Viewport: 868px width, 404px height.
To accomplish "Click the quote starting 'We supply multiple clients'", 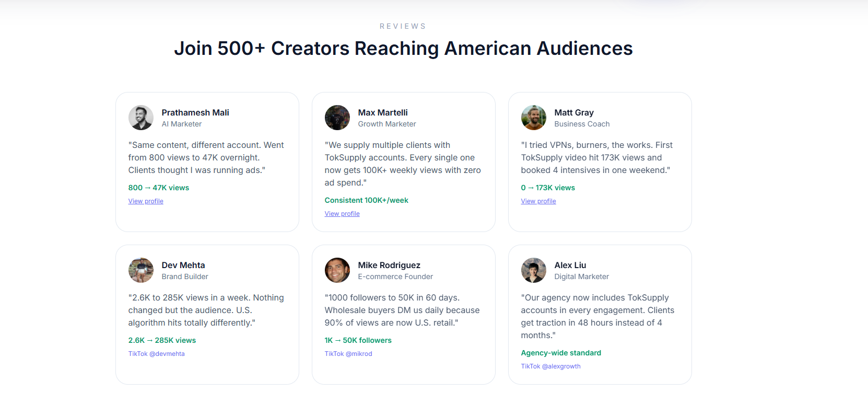I will (403, 164).
